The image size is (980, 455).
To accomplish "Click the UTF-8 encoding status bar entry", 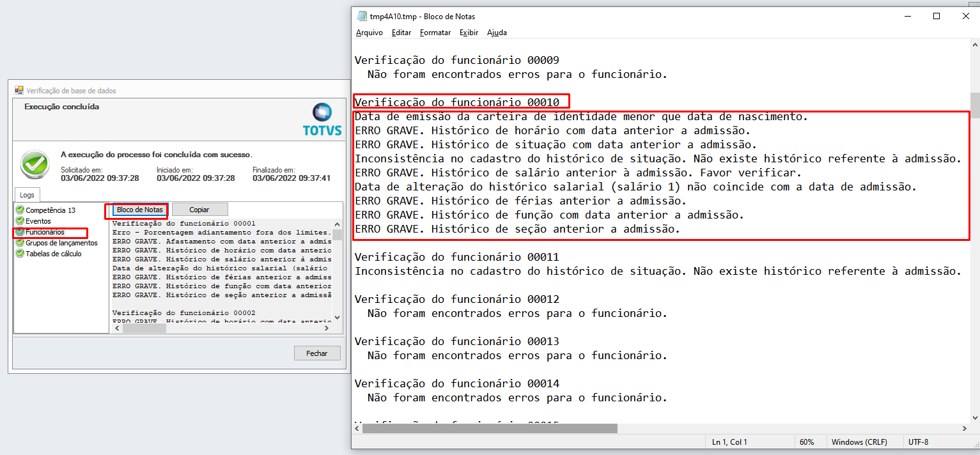I will 919,442.
